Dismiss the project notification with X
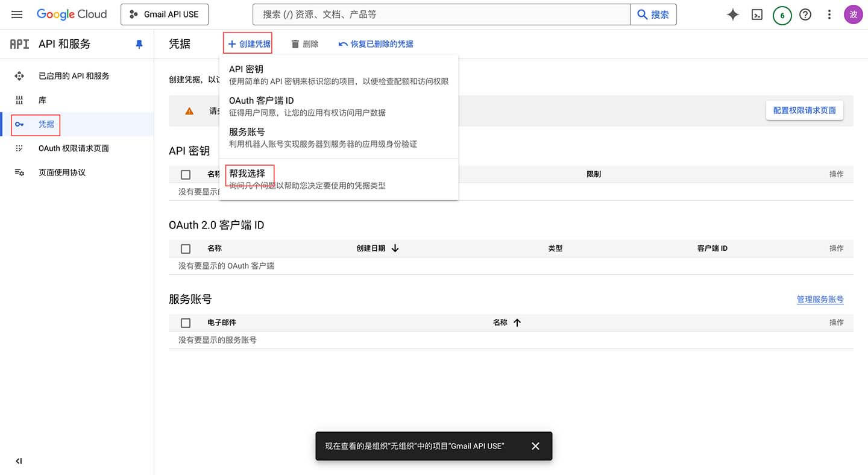The height and width of the screenshot is (475, 868). [x=535, y=446]
